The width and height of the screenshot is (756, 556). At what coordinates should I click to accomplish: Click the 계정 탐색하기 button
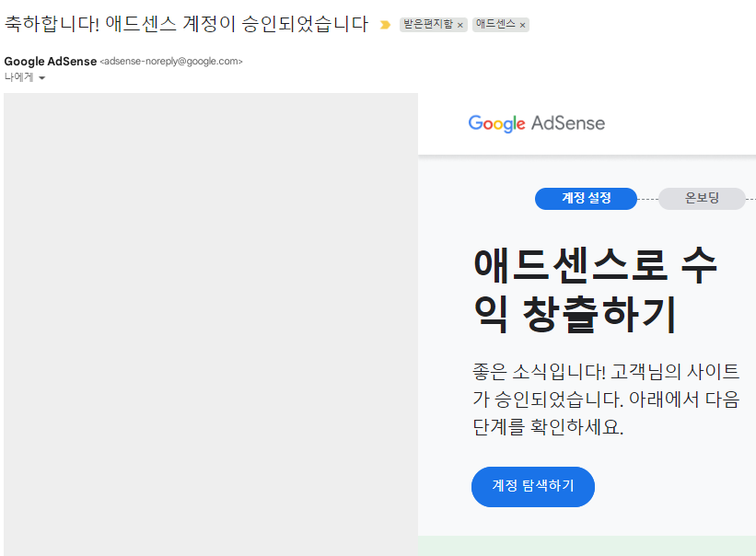[533, 487]
